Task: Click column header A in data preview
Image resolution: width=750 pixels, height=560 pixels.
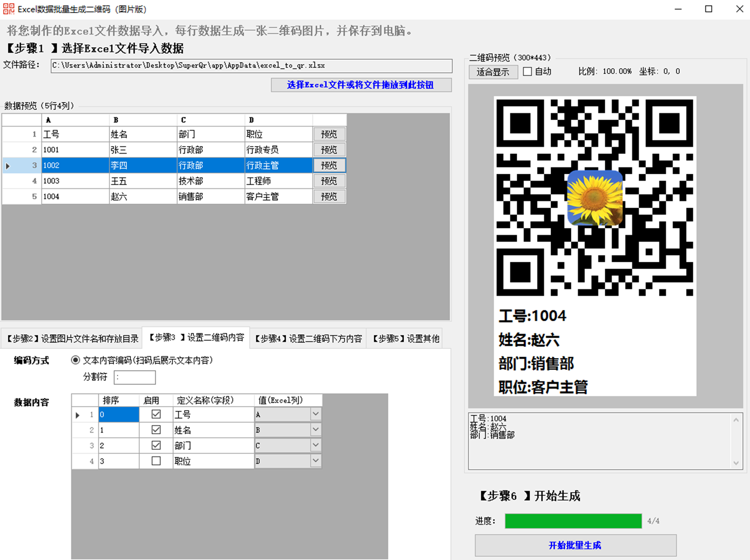Action: pos(75,120)
